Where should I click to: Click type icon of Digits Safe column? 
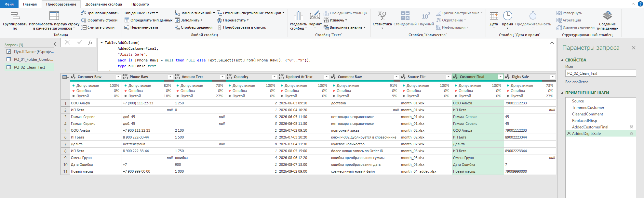coord(507,77)
